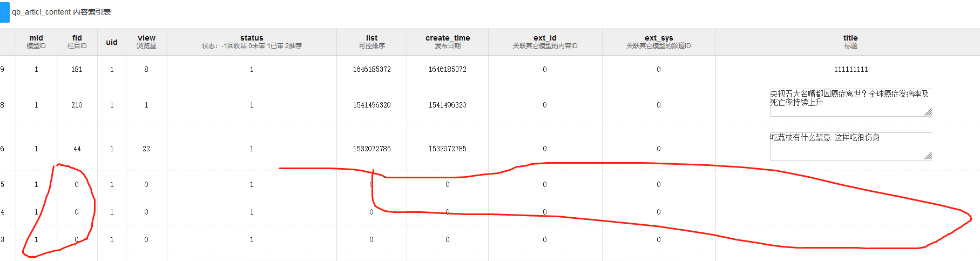Select the view 浏览量 column header
Image resolution: width=980 pixels, height=261 pixels.
coord(146,42)
